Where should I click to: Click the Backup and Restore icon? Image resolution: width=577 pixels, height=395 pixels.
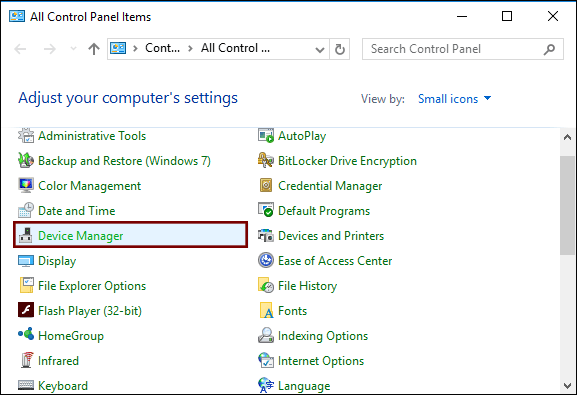tap(26, 161)
